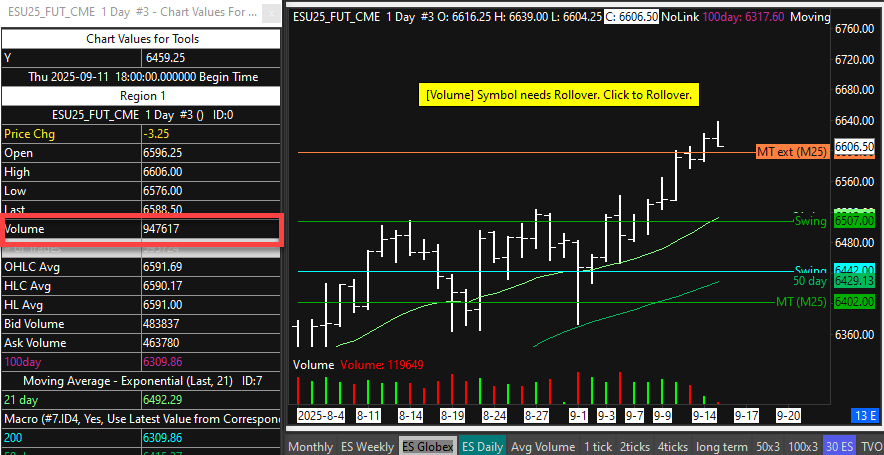The width and height of the screenshot is (884, 455).
Task: Switch to the ES Daily tab
Action: click(482, 447)
